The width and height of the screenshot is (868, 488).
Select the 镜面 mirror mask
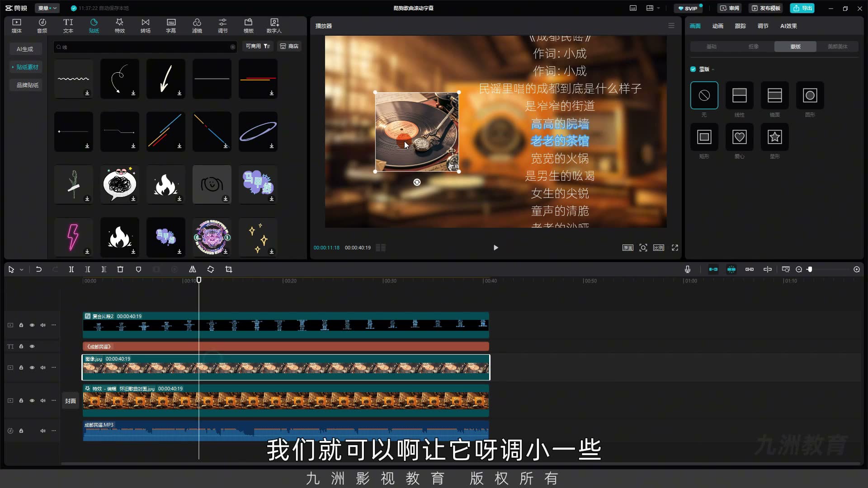pyautogui.click(x=775, y=95)
